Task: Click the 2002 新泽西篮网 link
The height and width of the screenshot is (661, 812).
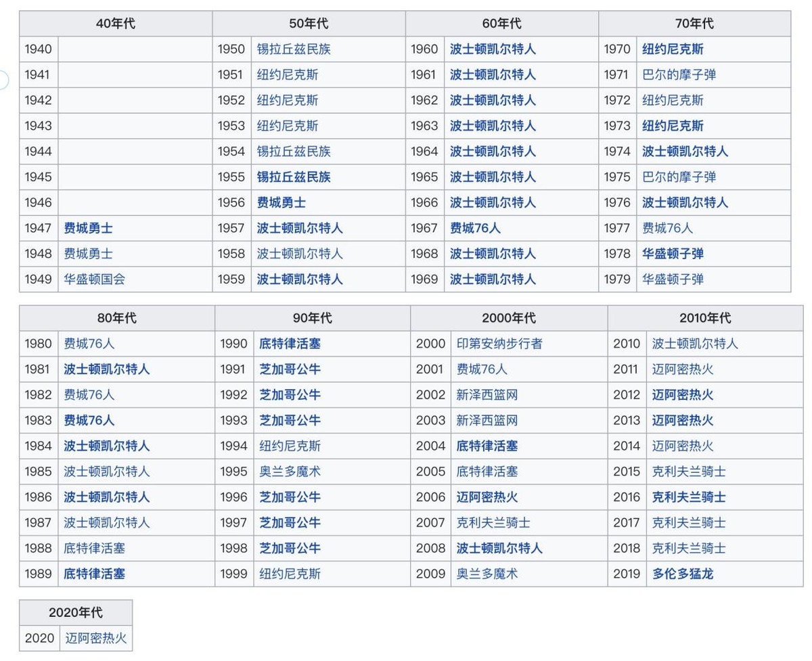Action: pyautogui.click(x=486, y=394)
